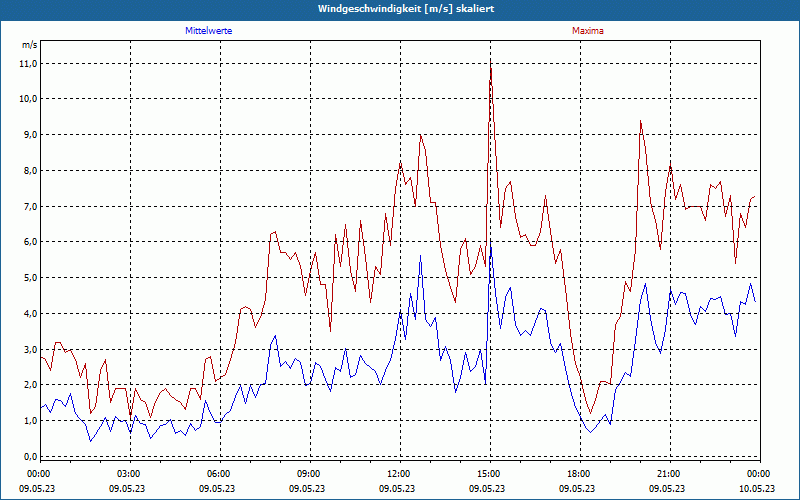Click the chart title Windgeschwindigkeit [m/s] skaliert
This screenshot has width=800, height=500.
[406, 9]
